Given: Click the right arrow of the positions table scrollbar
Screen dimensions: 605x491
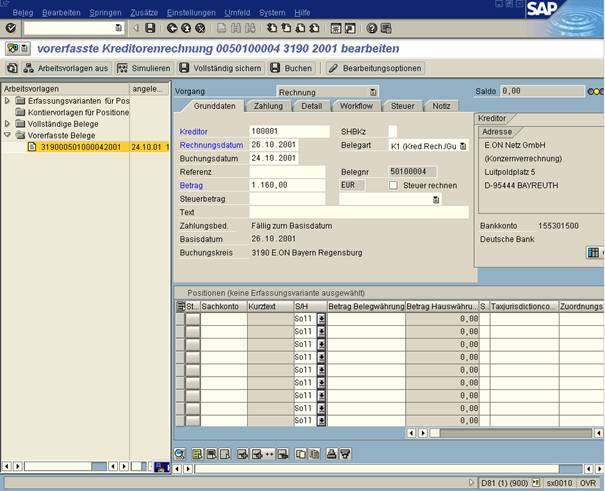Looking at the screenshot, I should tap(423, 433).
